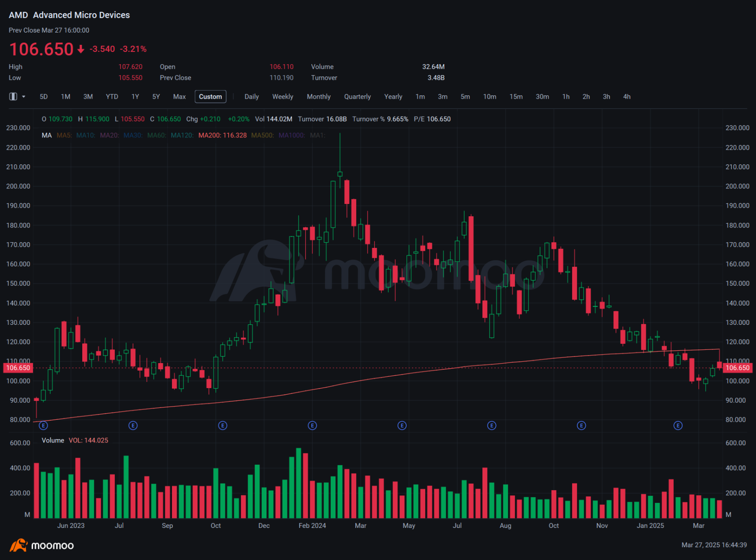Select the 1Y time range
Viewport: 756px width, 560px height.
(135, 97)
